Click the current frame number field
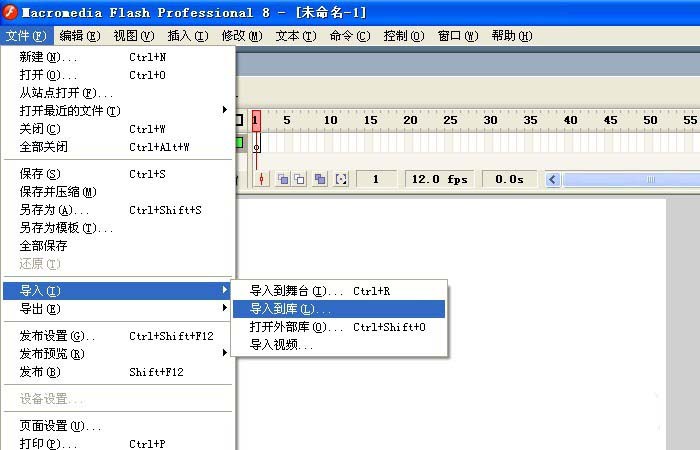Viewport: 700px width, 450px height. coord(375,179)
